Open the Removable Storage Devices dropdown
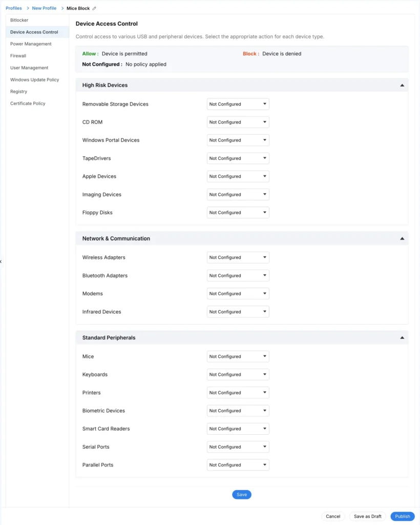The height and width of the screenshot is (525, 420). coord(238,104)
